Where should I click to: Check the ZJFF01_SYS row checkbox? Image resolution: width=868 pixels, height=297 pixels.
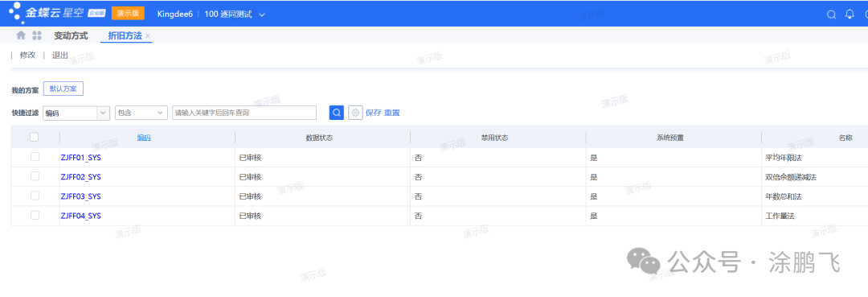pos(35,157)
